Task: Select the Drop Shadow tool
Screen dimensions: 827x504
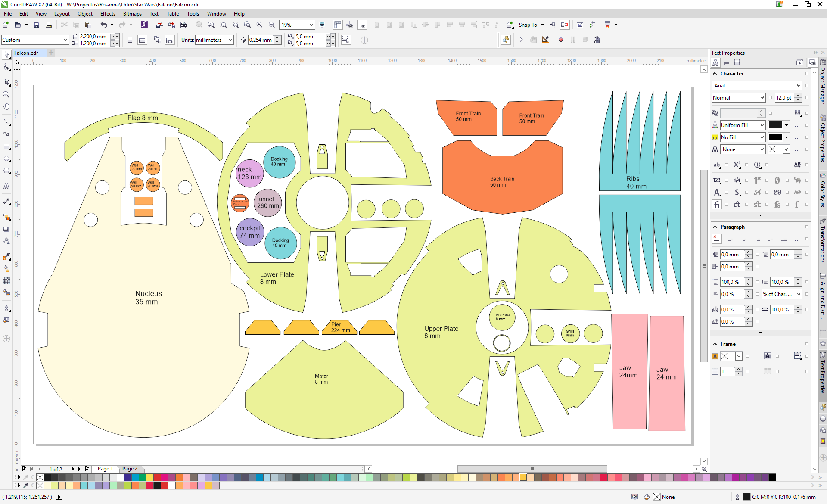Action: pos(6,229)
